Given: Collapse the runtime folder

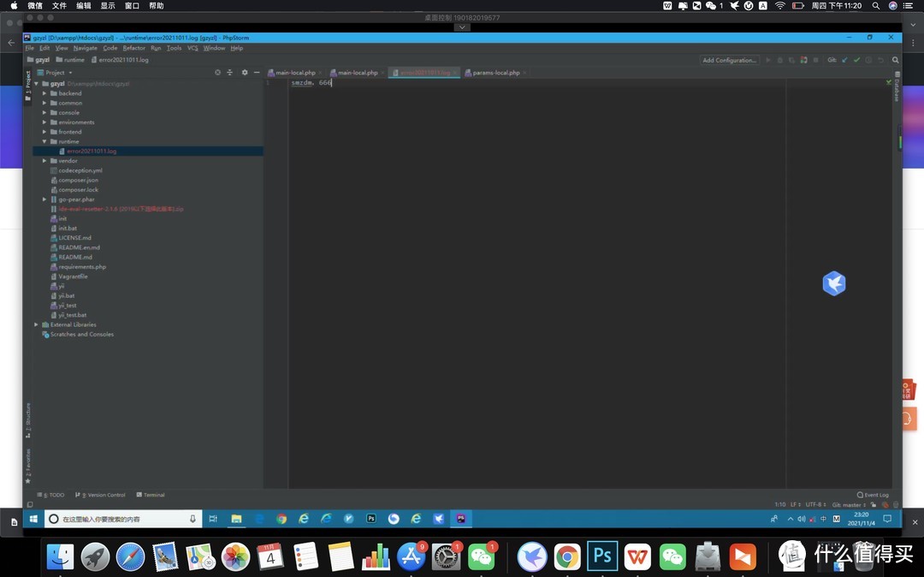Looking at the screenshot, I should click(x=44, y=141).
